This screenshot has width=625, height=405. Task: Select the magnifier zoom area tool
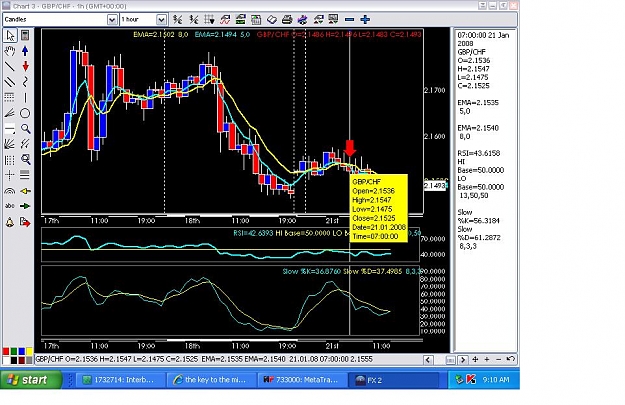click(25, 159)
